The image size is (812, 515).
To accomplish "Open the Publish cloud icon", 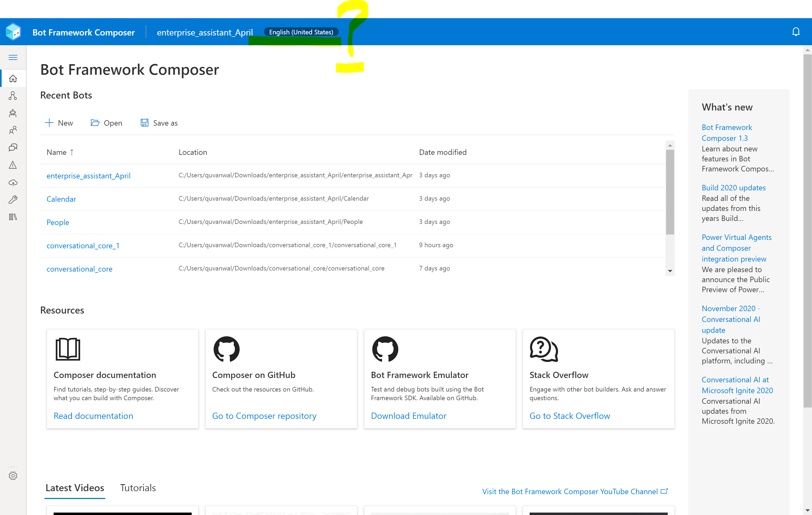I will coord(13,182).
